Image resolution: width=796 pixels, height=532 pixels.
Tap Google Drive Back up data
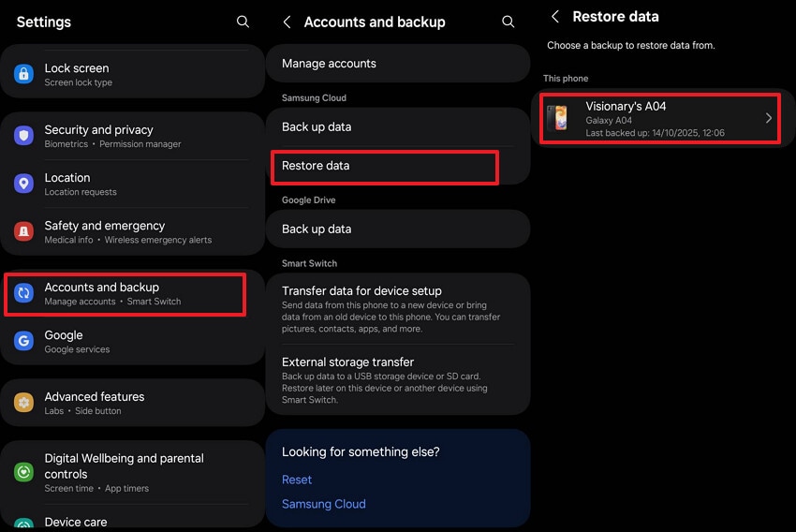pyautogui.click(x=398, y=229)
